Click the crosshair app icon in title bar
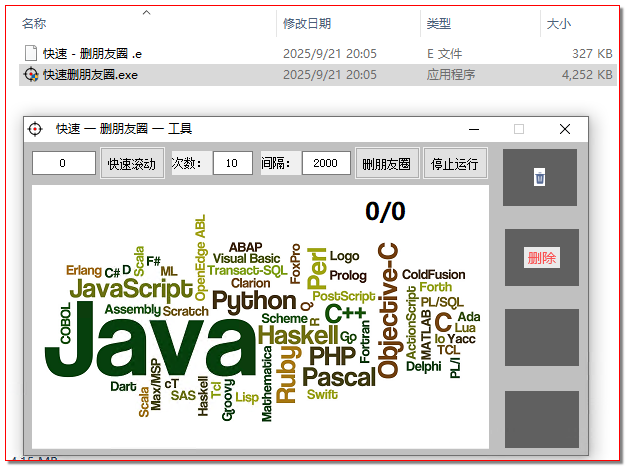Image resolution: width=626 pixels, height=467 pixels. tap(36, 129)
